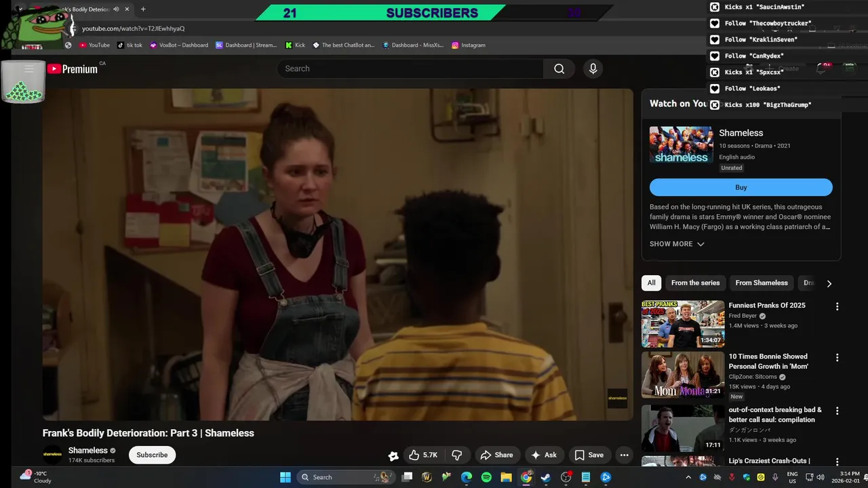Click the search magnifier button on YouTube
Viewport: 868px width, 488px height.
click(559, 68)
